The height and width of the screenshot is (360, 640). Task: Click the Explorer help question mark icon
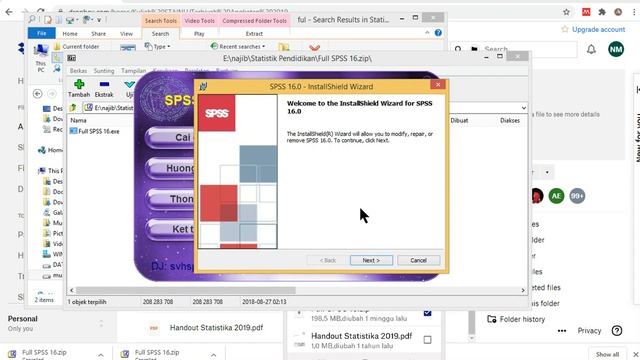438,33
